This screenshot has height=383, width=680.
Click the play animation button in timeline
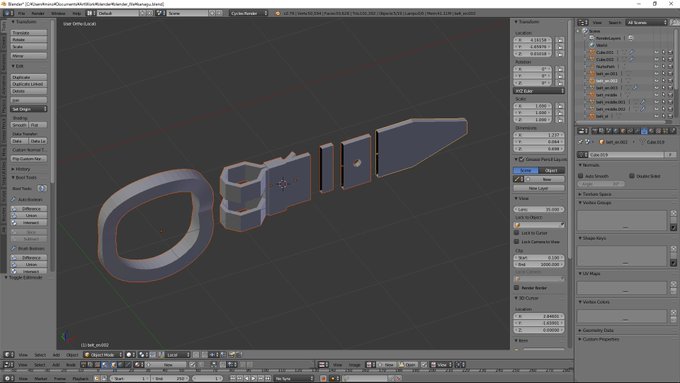[x=254, y=379]
